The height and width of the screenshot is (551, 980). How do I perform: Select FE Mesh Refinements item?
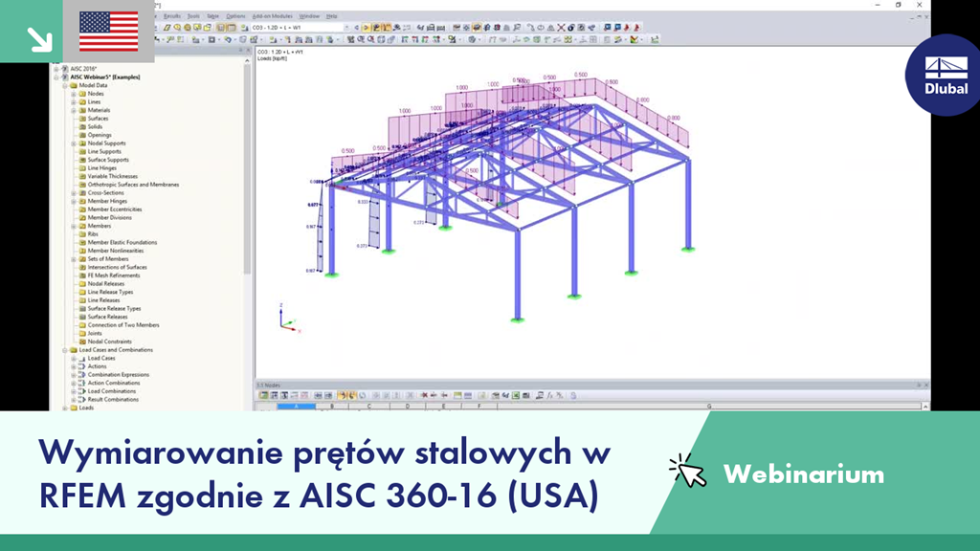click(x=114, y=275)
